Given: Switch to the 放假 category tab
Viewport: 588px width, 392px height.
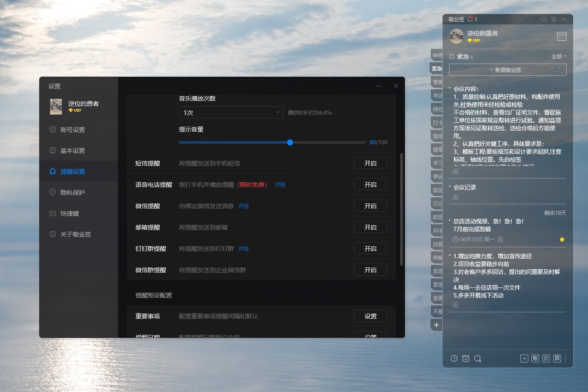Looking at the screenshot, I should click(x=436, y=244).
